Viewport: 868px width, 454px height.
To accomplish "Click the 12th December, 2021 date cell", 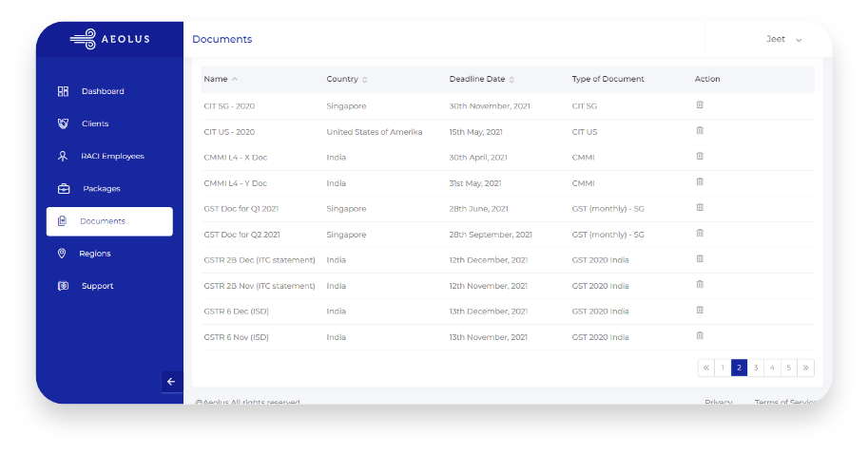I will 489,260.
